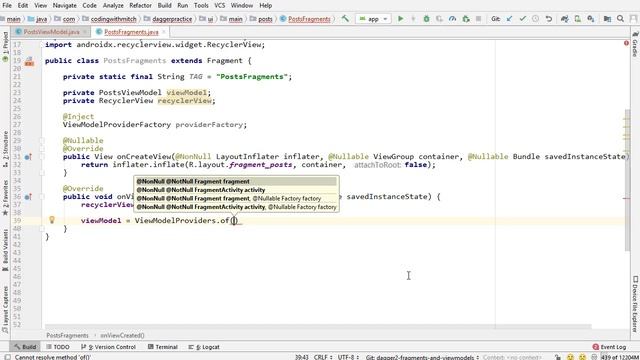The width and height of the screenshot is (640, 360).
Task: Open the profiler gauge icon
Action: 452,19
